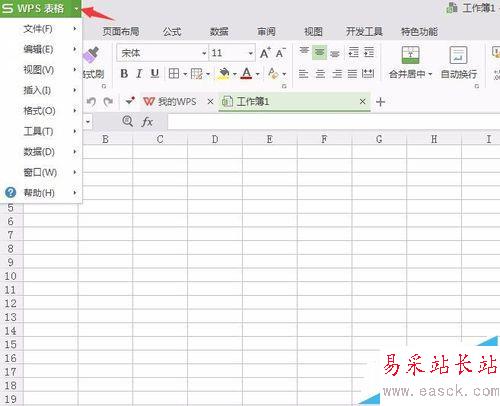
Task: Toggle bold formatting
Action: 124,73
